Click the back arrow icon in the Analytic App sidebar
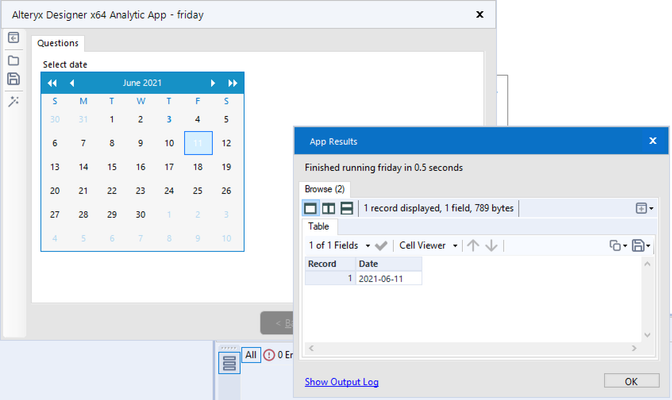This screenshot has height=400, width=672. (x=13, y=38)
